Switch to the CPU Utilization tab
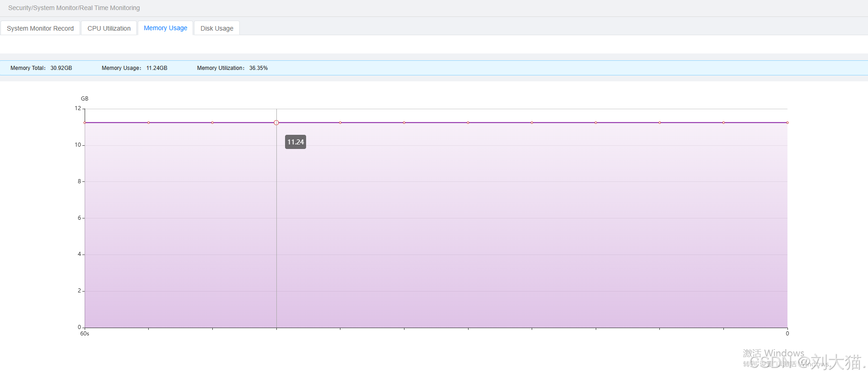This screenshot has width=868, height=377. click(109, 28)
